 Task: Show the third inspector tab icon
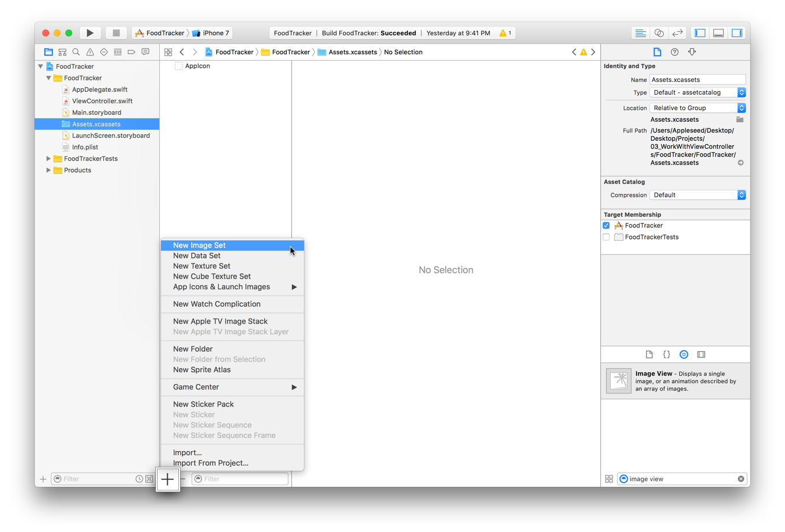coord(692,52)
